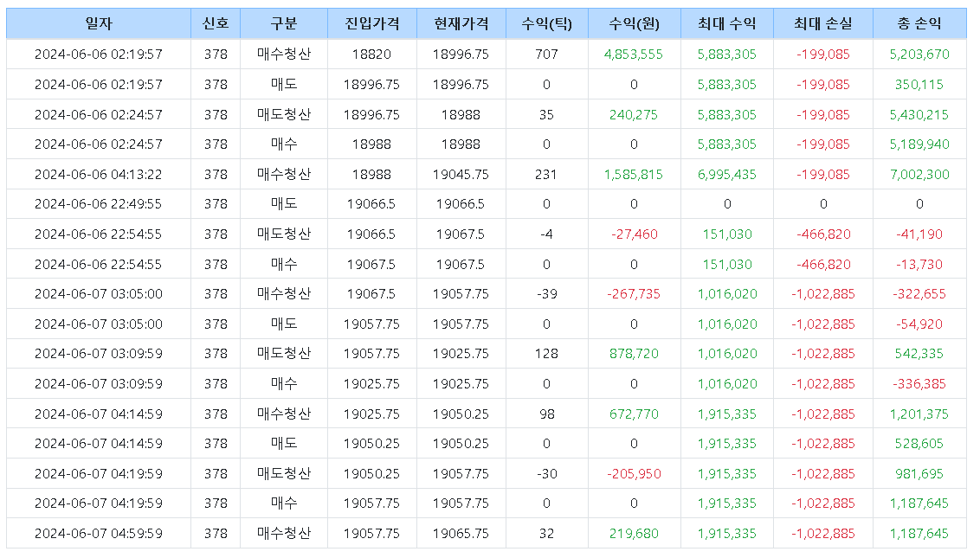Viewport: 980px width, 558px height.
Task: Sort by the 신호 column header
Action: tap(216, 23)
